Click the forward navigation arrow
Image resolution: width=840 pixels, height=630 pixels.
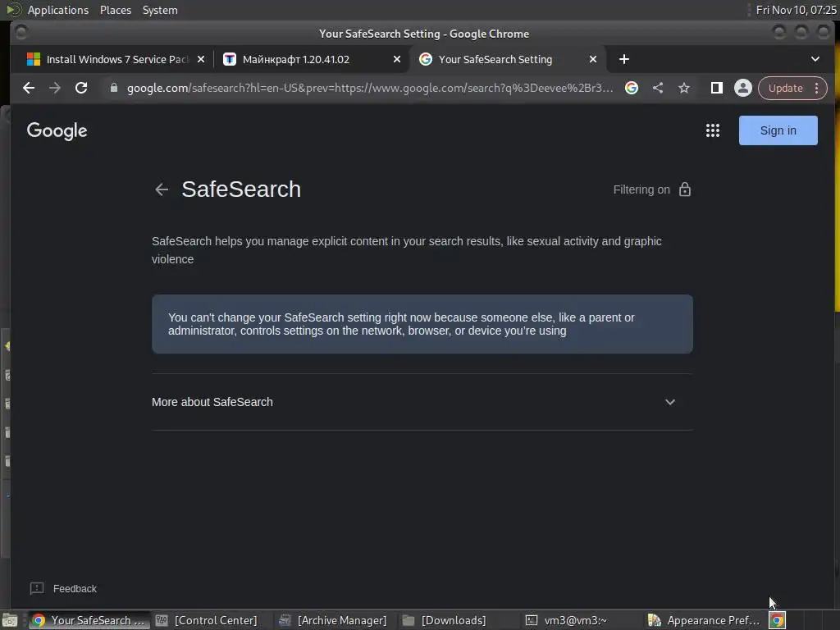(55, 88)
